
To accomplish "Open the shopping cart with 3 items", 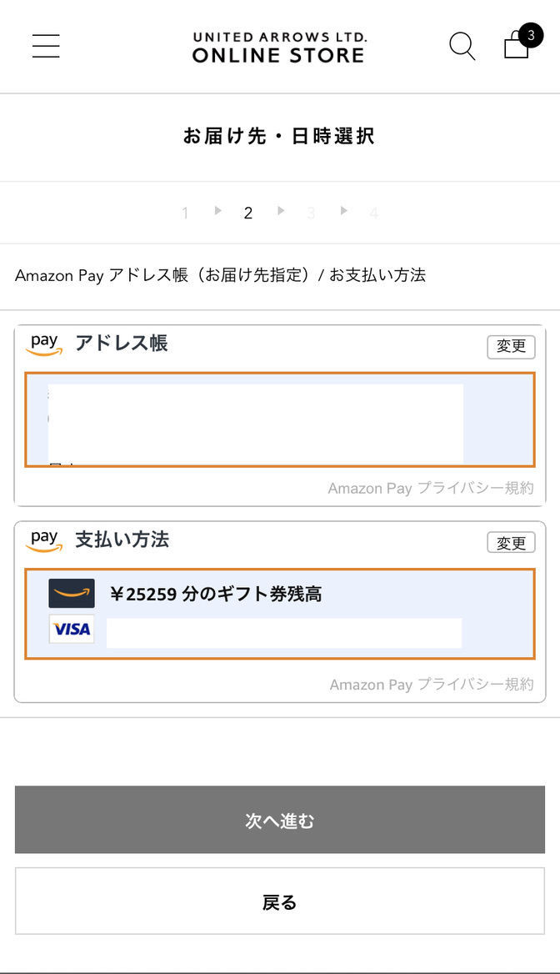I will 517,46.
